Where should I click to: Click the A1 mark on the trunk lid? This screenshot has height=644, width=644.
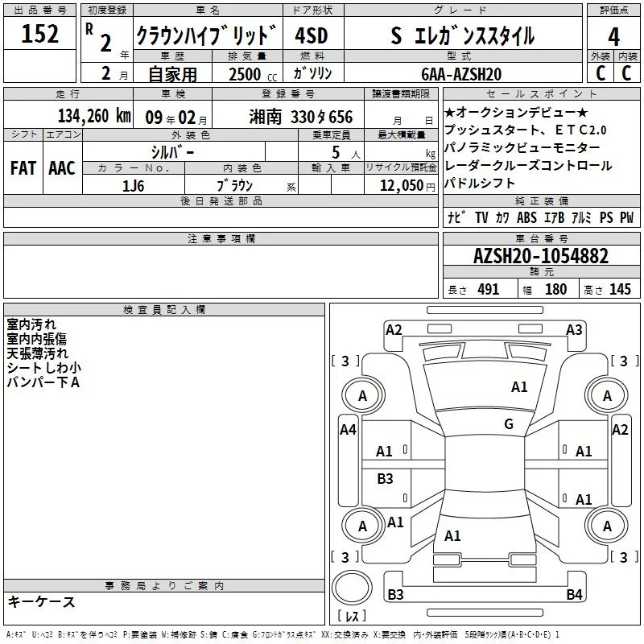(x=452, y=535)
